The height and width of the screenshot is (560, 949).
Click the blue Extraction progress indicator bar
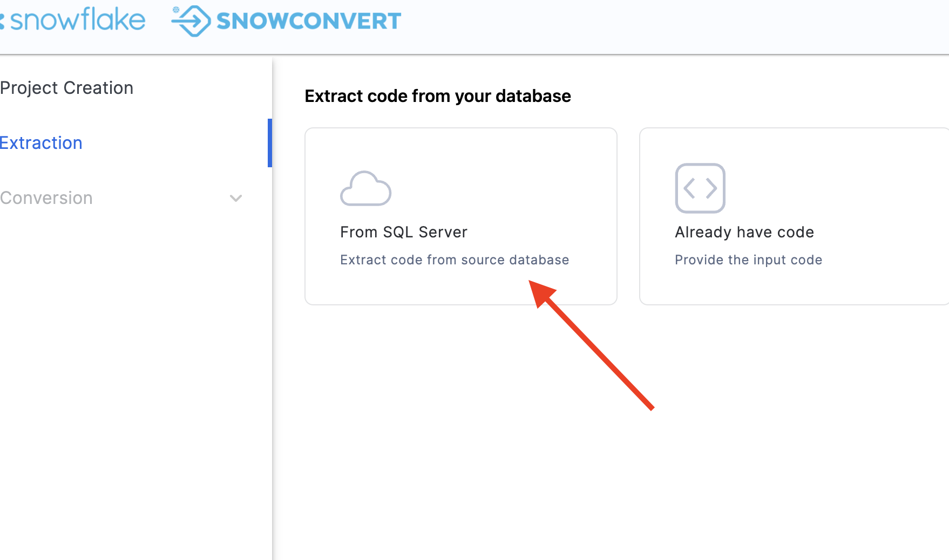tap(271, 143)
